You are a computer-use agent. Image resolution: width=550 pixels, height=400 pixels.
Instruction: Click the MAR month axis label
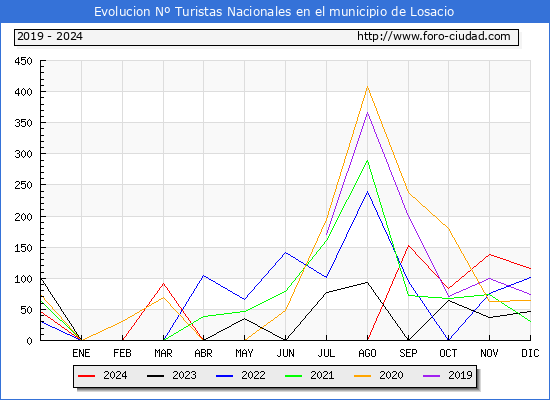163,353
